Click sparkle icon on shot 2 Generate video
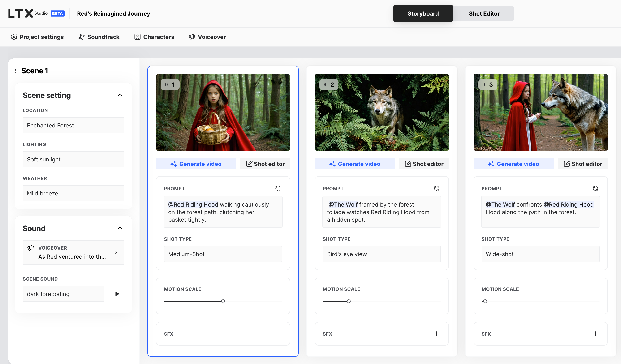Viewport: 621px width, 364px height. click(332, 164)
